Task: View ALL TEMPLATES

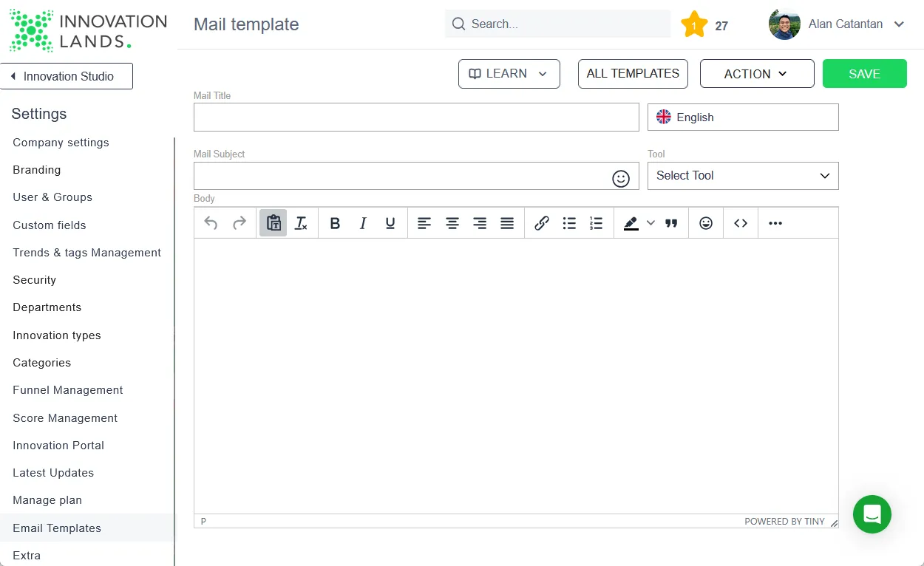Action: tap(633, 74)
